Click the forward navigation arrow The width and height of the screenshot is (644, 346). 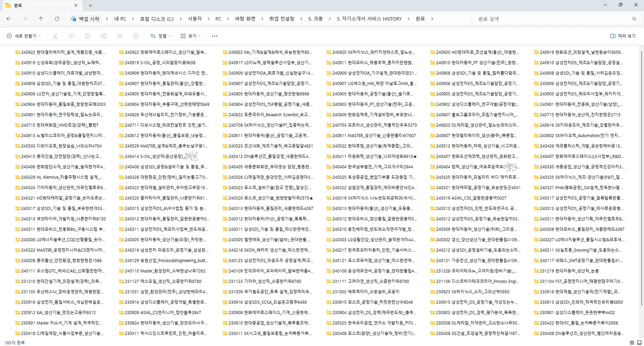pyautogui.click(x=25, y=19)
